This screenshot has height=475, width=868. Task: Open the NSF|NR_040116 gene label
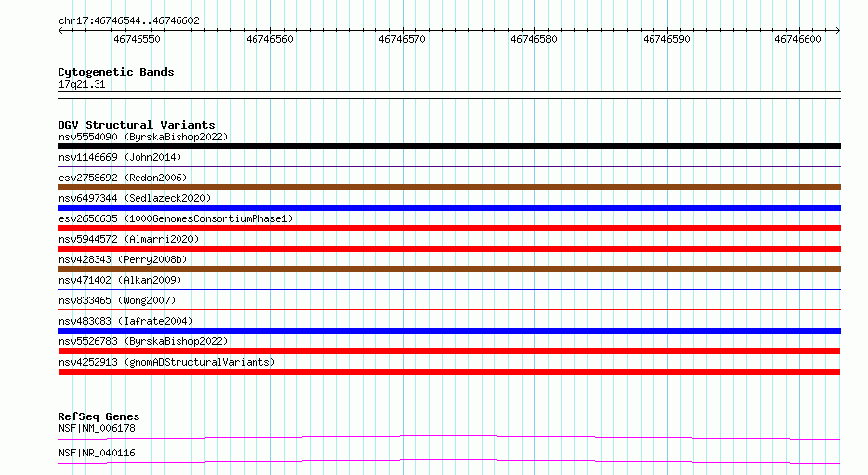click(x=97, y=453)
